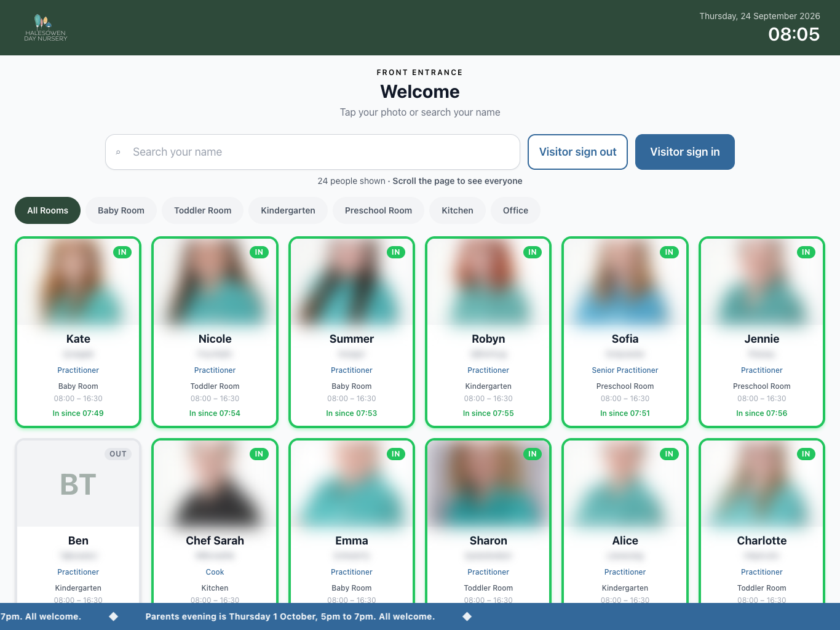Click the "Cook" role on Chef Sarah's card
Image resolution: width=840 pixels, height=630 pixels.
215,572
